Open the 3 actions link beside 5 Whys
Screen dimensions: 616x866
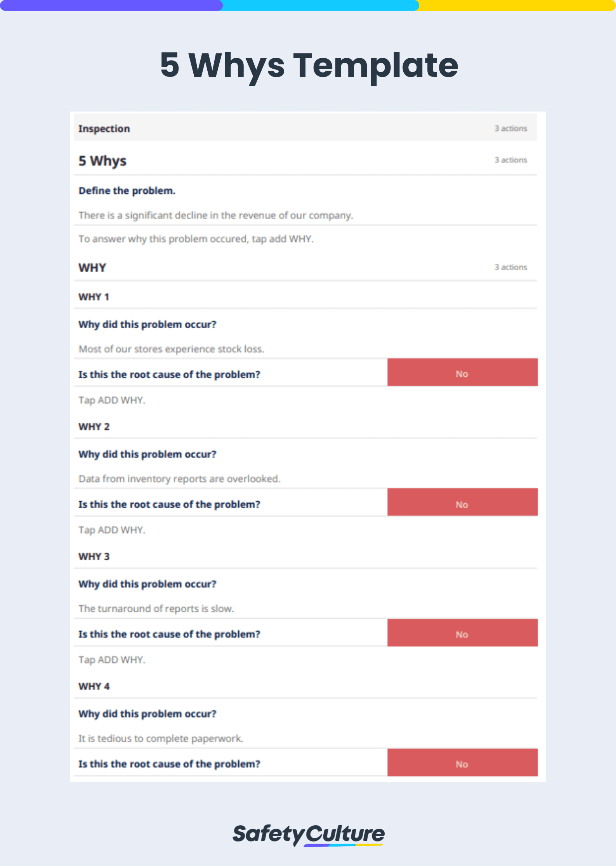pyautogui.click(x=510, y=160)
